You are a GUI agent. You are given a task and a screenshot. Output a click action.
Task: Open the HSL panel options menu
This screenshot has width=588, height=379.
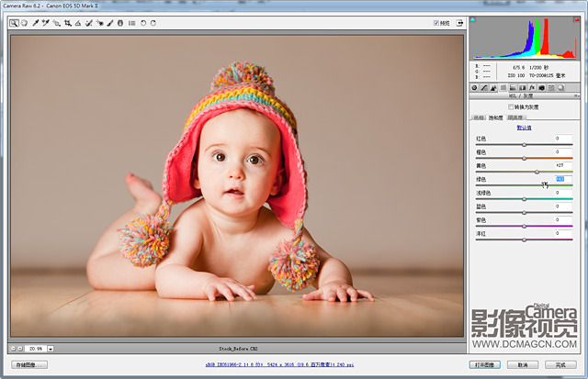(x=577, y=95)
